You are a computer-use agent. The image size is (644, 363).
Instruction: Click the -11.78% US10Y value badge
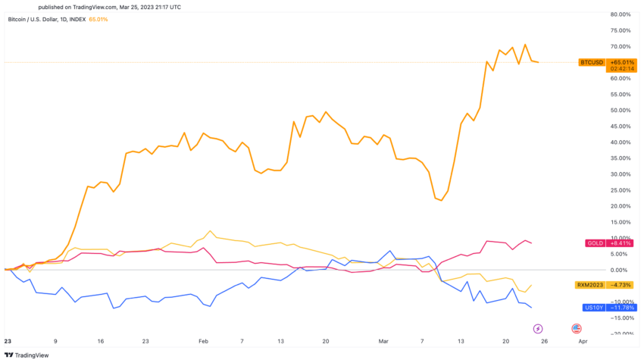click(x=621, y=307)
